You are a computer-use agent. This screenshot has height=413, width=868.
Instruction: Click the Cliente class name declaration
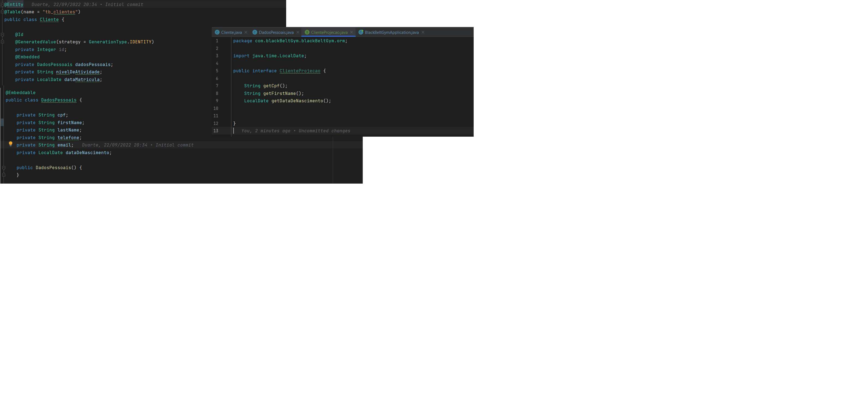click(x=49, y=20)
